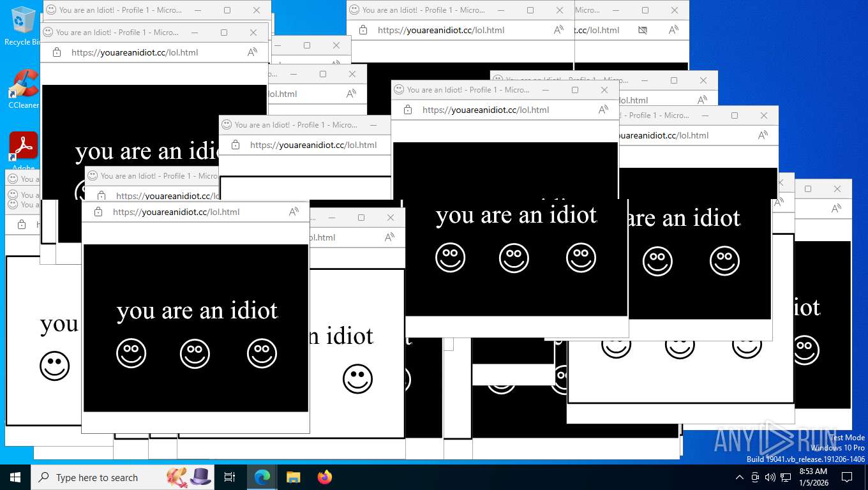Click Read aloud in the frontmost lower-left popup

(x=294, y=212)
